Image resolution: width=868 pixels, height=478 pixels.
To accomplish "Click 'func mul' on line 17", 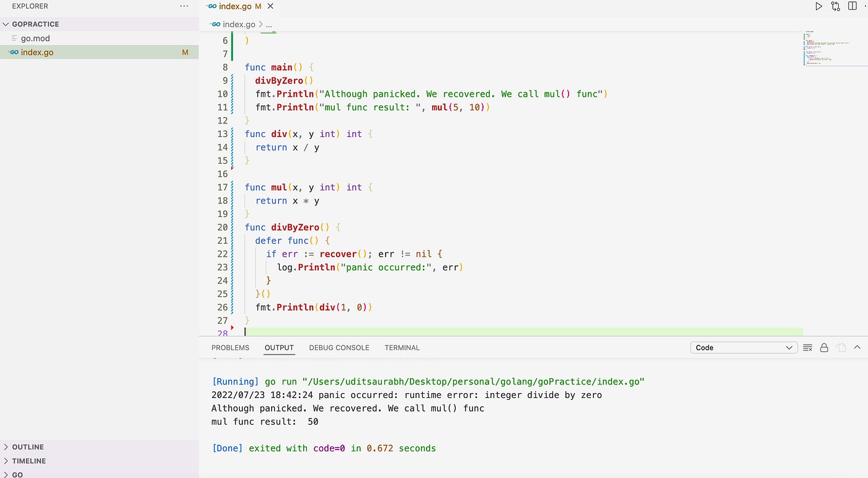I will [265, 187].
